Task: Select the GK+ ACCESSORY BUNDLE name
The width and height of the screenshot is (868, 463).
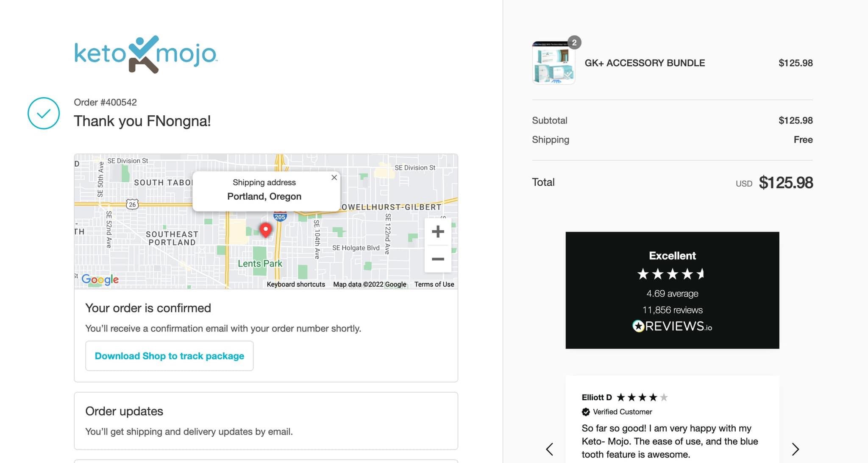Action: coord(645,63)
